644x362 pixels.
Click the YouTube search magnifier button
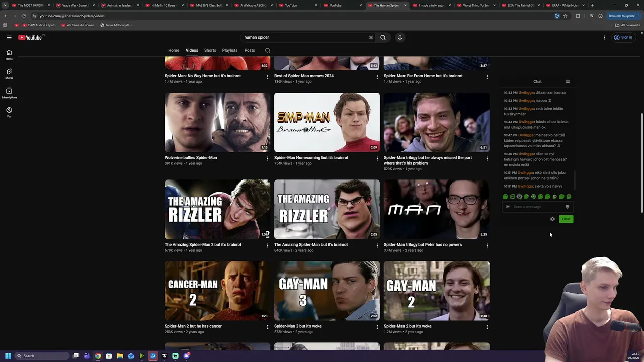383,37
